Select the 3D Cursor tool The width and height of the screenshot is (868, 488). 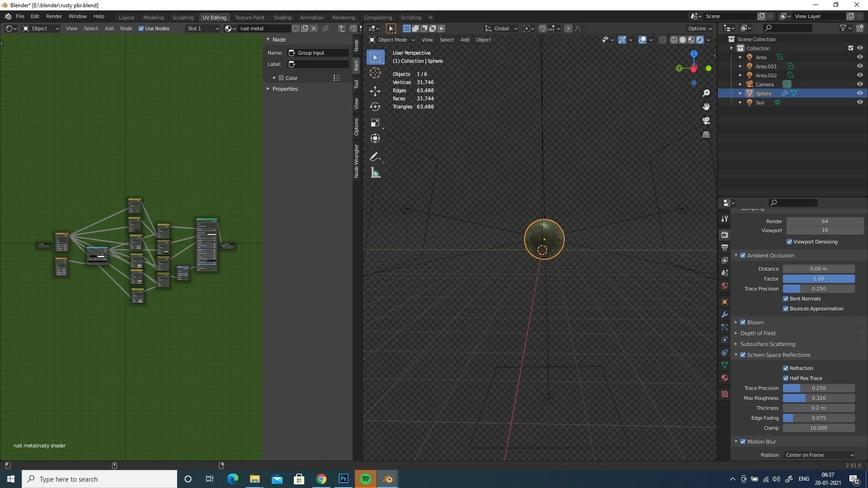(375, 73)
